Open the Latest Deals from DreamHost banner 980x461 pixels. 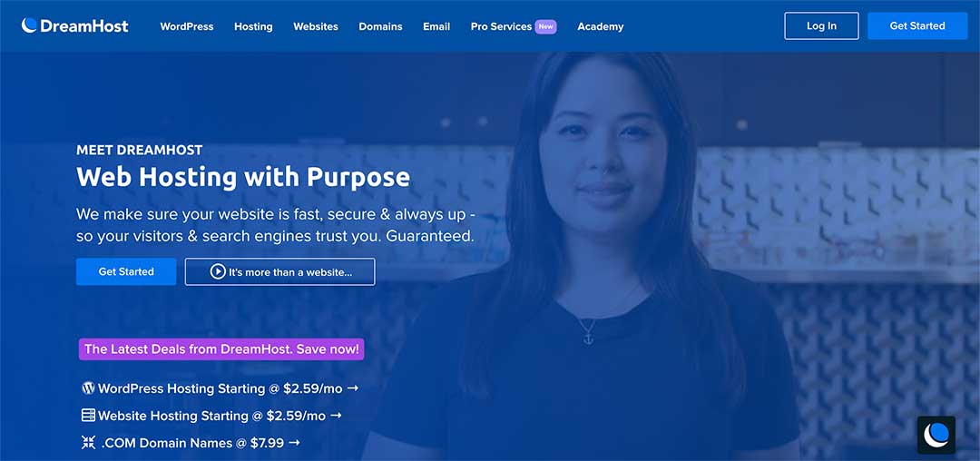click(x=221, y=349)
